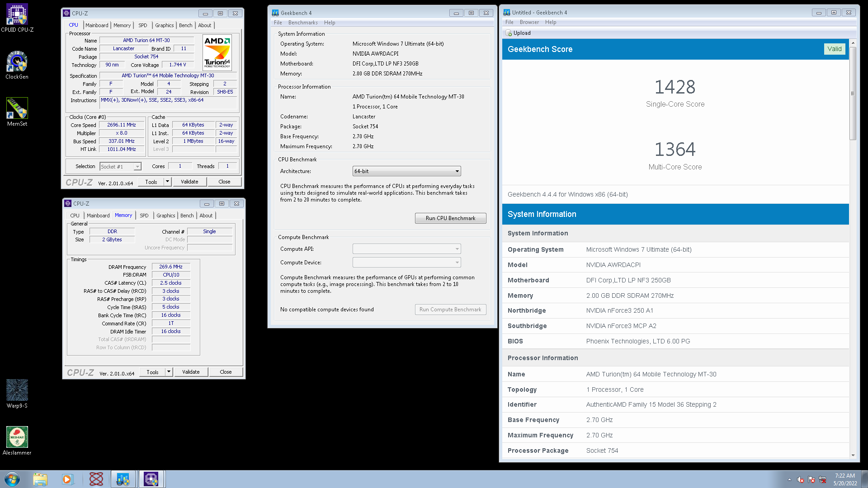Click the red knot taskbar icon

(96, 479)
